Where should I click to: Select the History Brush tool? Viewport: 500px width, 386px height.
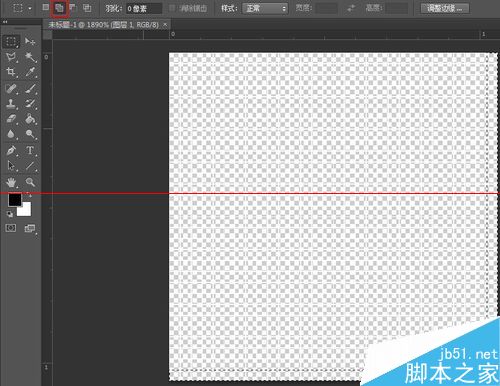[30, 104]
